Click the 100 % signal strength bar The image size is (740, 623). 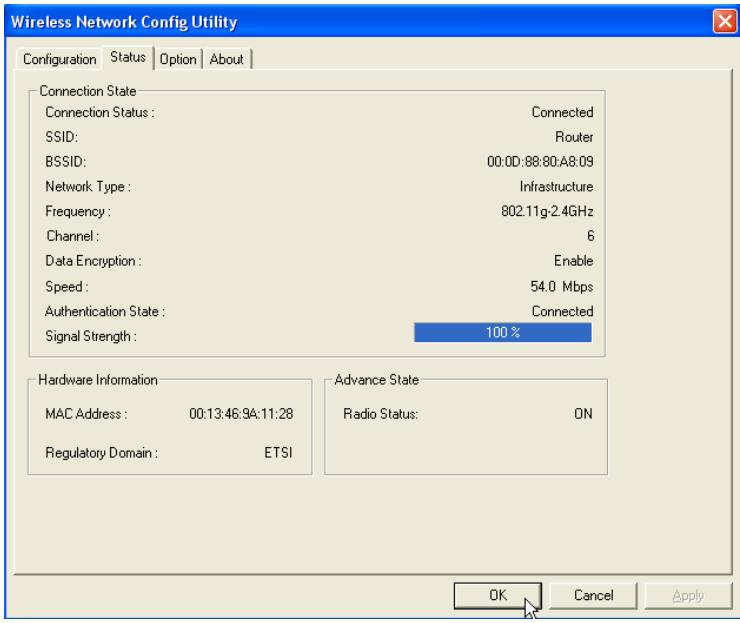pos(503,332)
